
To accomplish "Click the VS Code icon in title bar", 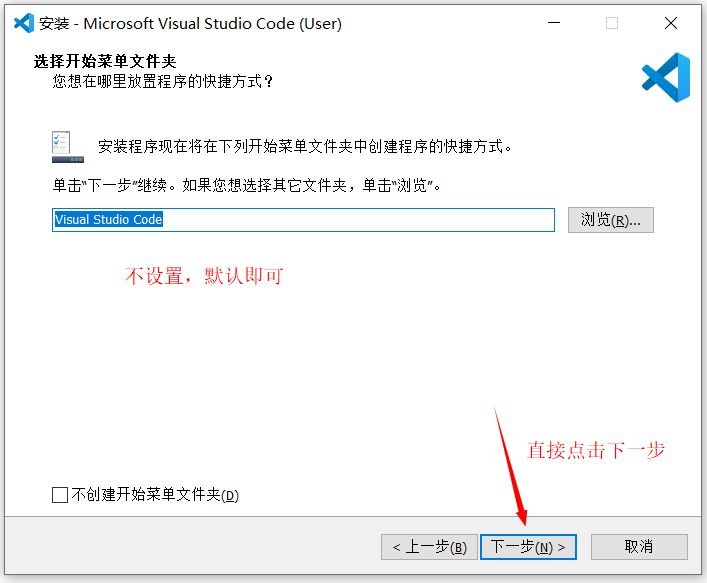I will click(24, 23).
